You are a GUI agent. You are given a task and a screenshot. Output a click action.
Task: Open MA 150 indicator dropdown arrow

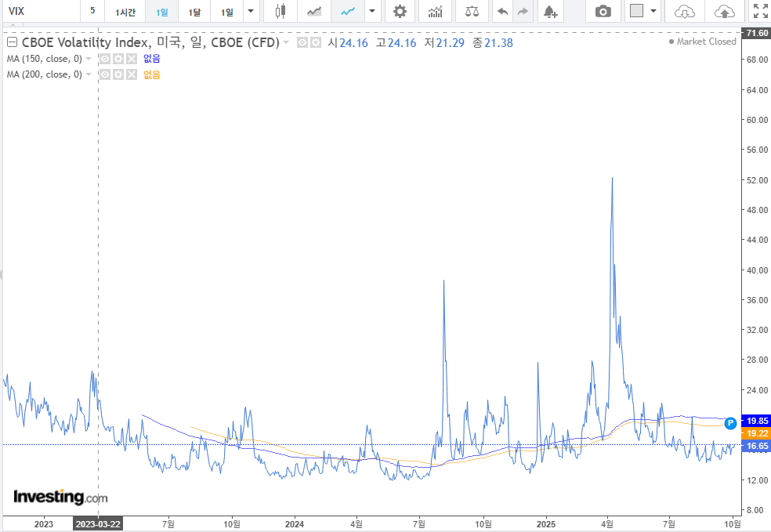(89, 59)
